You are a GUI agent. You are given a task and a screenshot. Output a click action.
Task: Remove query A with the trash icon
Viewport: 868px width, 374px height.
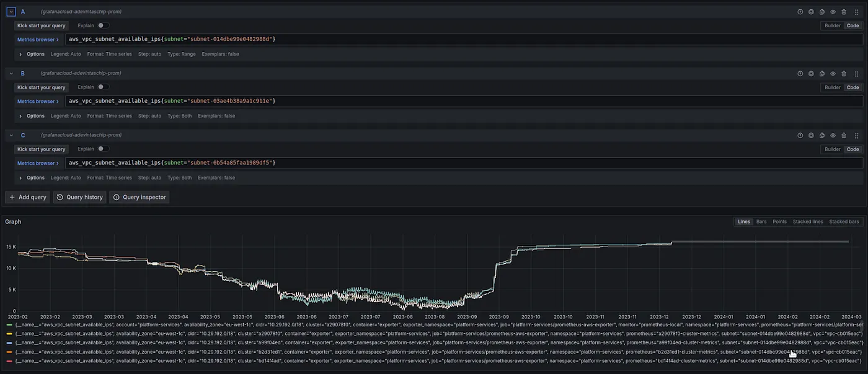(x=844, y=12)
